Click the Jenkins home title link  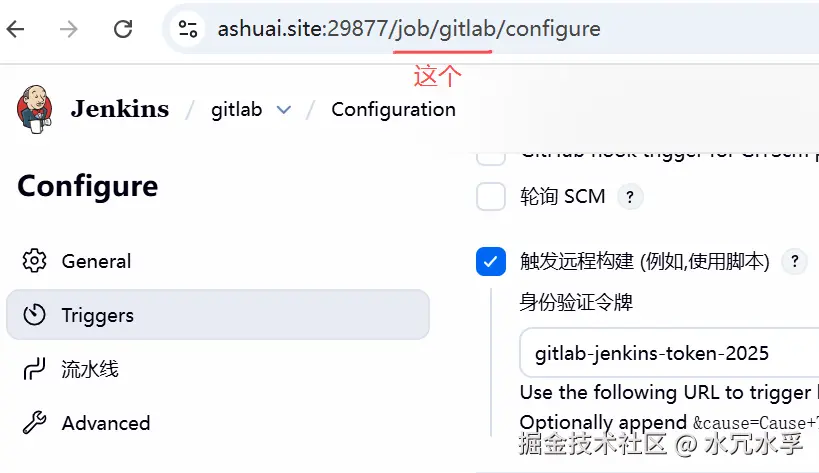point(120,109)
